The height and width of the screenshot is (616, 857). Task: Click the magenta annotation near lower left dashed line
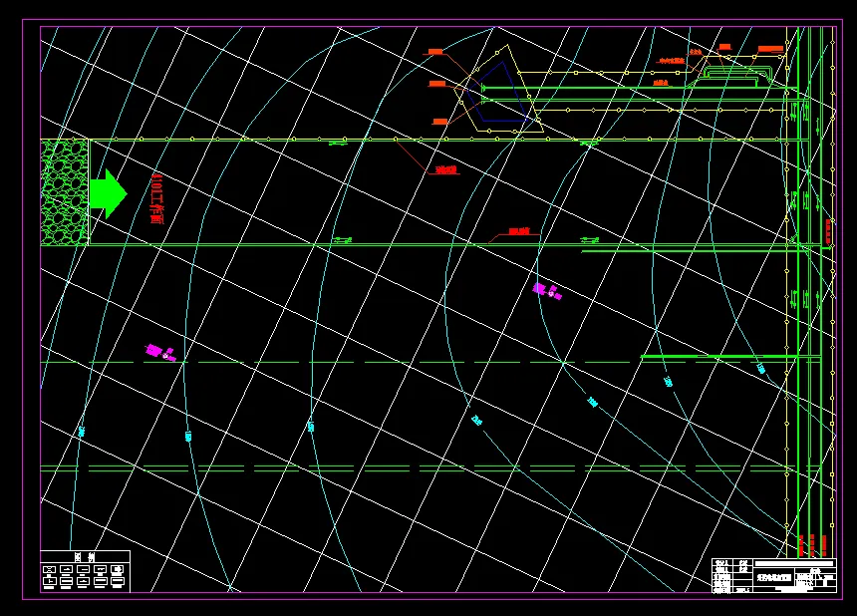coord(160,352)
